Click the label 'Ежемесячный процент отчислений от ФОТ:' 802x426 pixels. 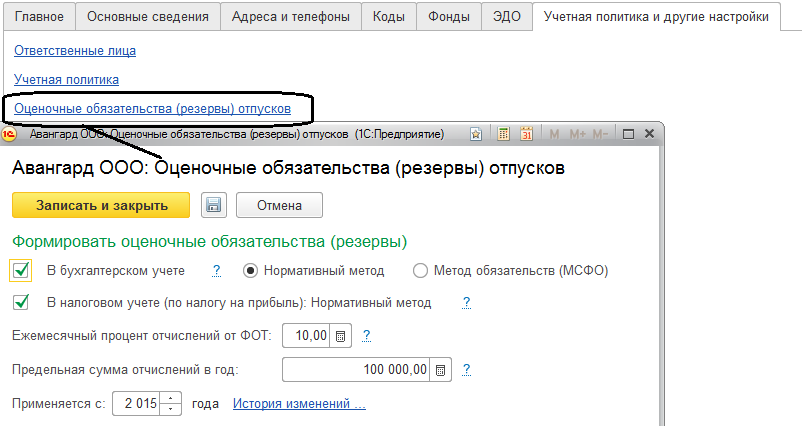pos(142,336)
